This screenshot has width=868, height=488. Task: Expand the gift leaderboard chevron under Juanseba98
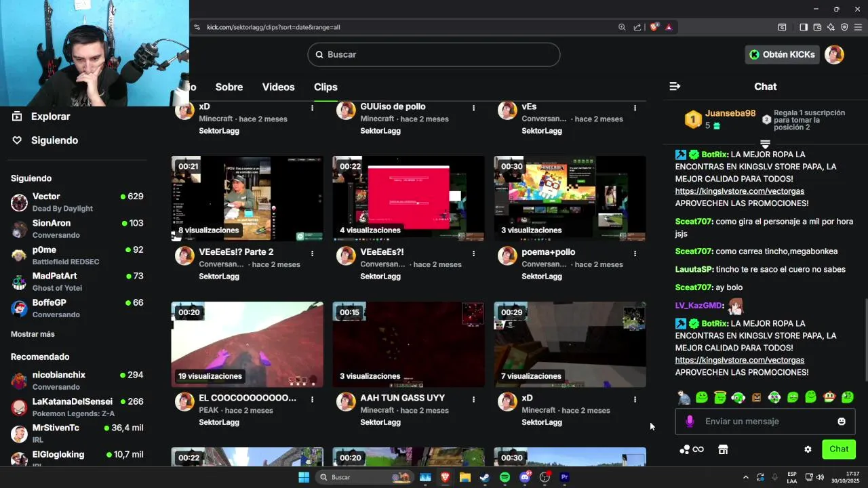point(765,144)
